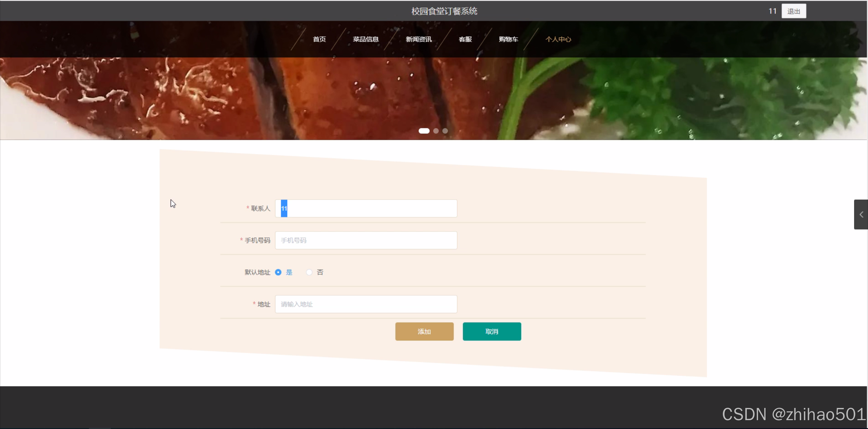Open the 菜品信息 navigation item
The width and height of the screenshot is (868, 429).
pos(366,39)
